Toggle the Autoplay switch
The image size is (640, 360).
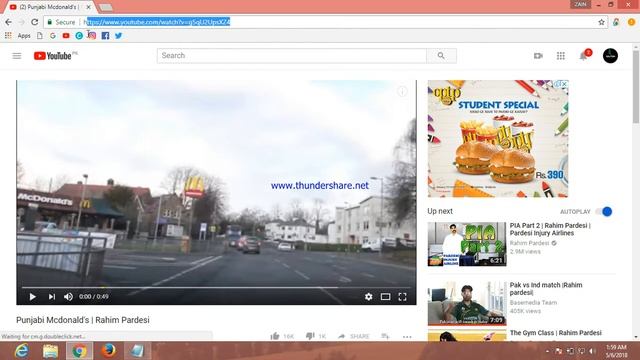604,211
